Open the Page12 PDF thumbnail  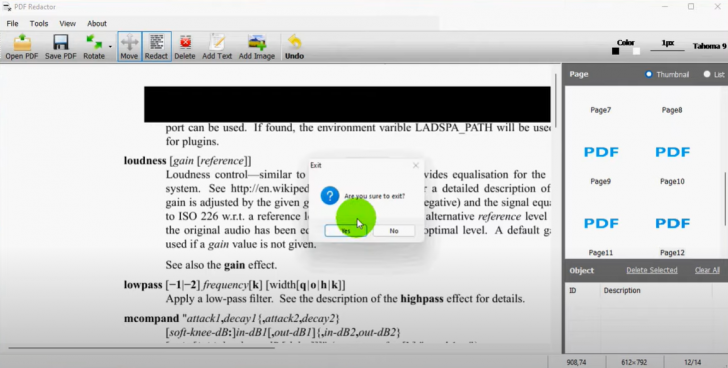672,223
